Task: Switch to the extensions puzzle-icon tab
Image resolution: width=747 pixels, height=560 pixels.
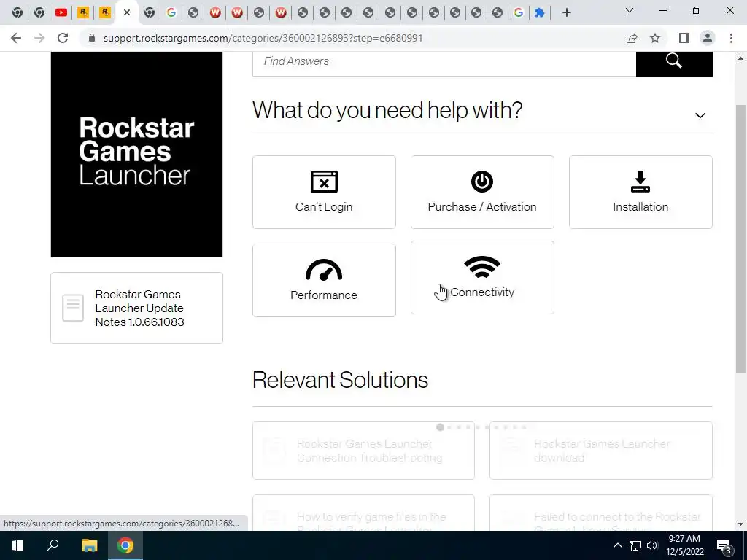Action: [539, 13]
